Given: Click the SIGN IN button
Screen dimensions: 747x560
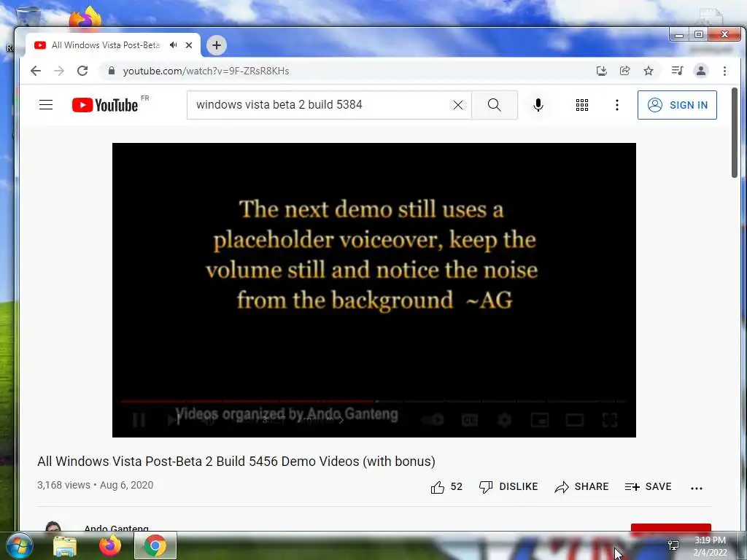Looking at the screenshot, I should coord(677,105).
